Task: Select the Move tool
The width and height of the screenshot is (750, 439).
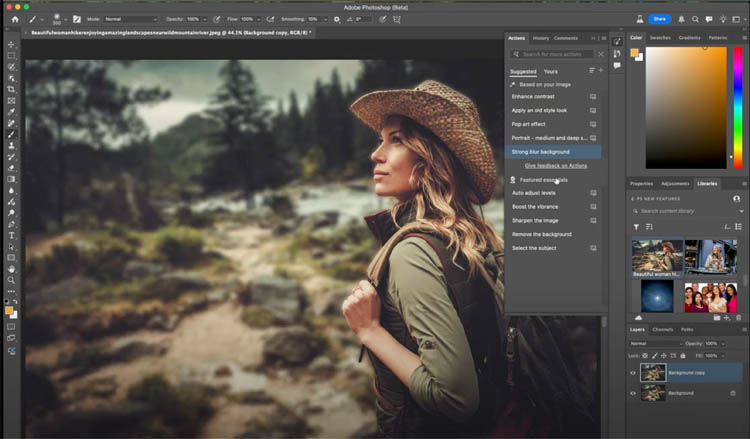Action: [11, 44]
